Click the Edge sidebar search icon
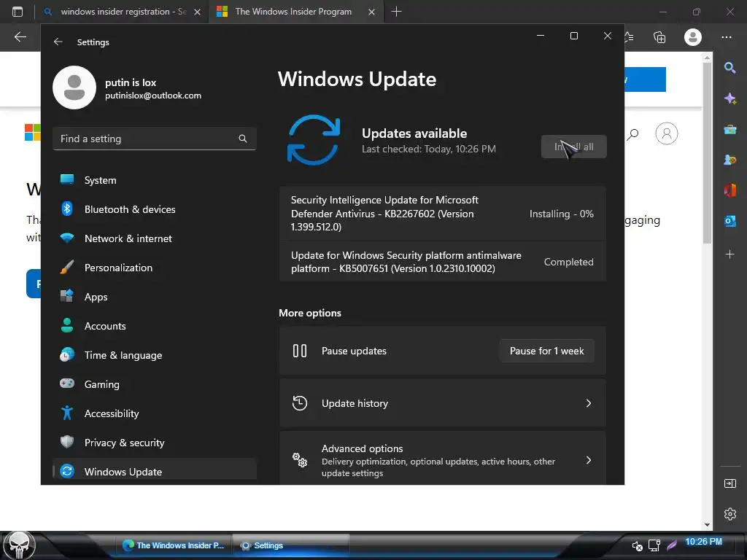Image resolution: width=747 pixels, height=560 pixels. (729, 68)
